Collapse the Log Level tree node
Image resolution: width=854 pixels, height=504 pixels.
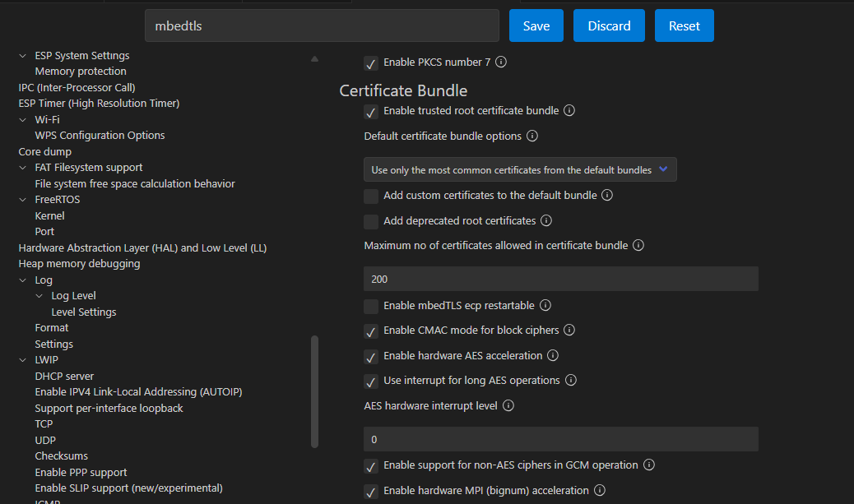[39, 296]
